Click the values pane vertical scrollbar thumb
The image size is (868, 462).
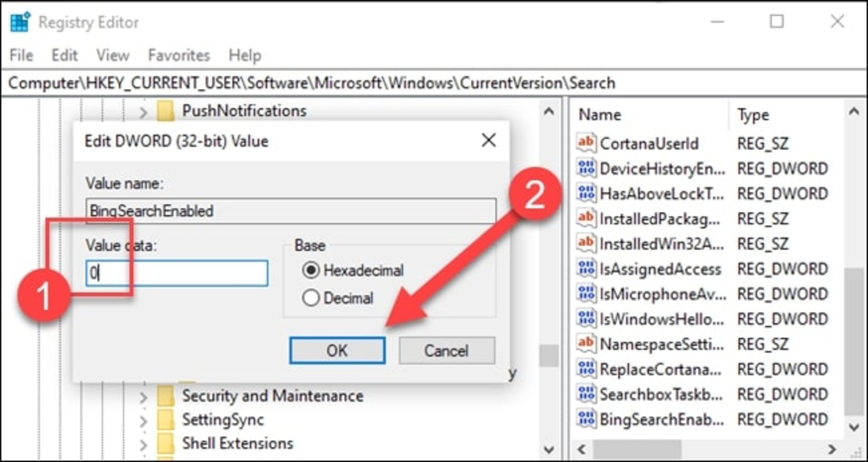click(854, 341)
